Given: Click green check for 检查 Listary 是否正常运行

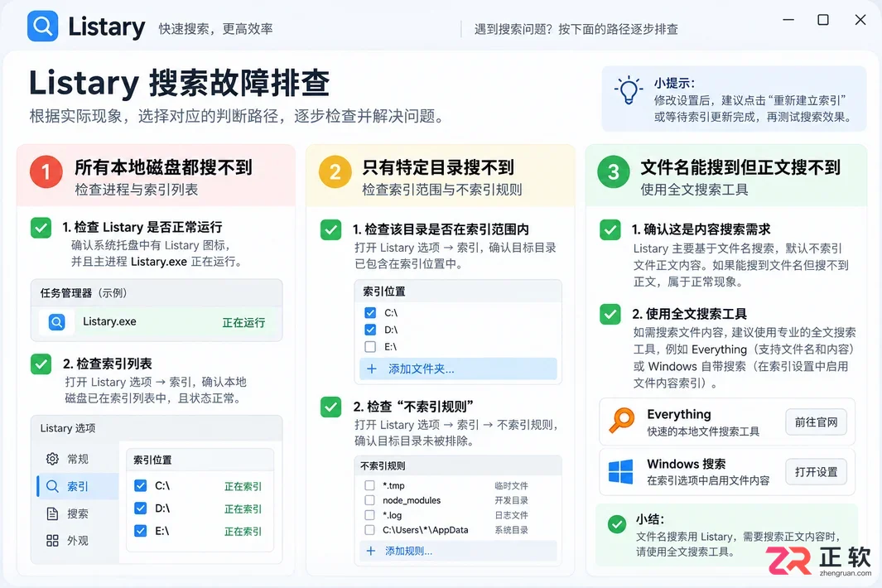Looking at the screenshot, I should [41, 228].
